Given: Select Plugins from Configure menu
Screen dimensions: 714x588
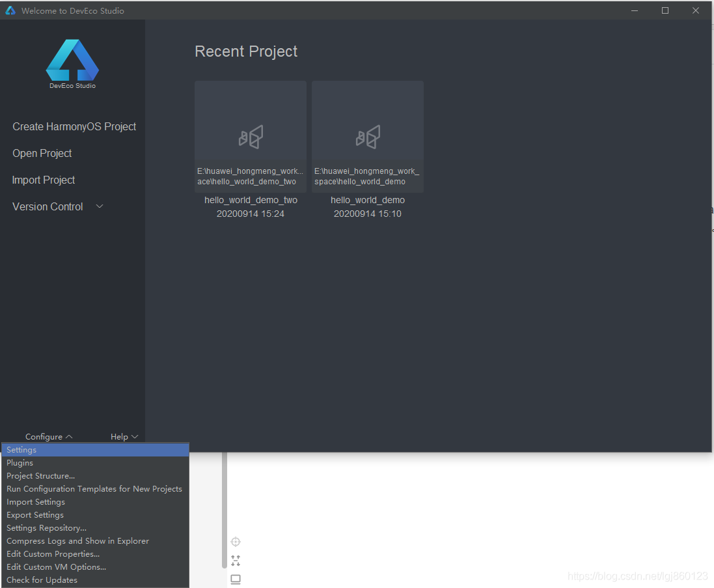Looking at the screenshot, I should click(x=95, y=463).
